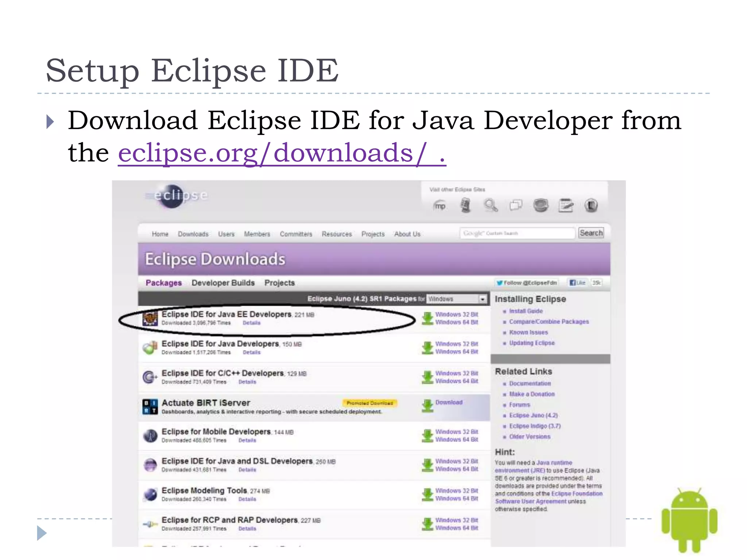Open the Members navigation item
Viewport: 747px width, 560px height.
(x=257, y=234)
